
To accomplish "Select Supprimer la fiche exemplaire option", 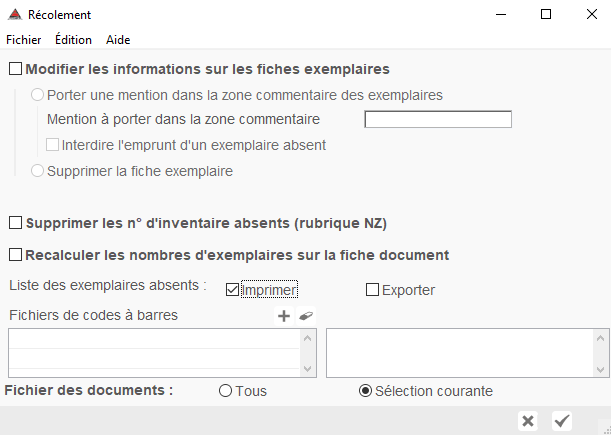I will (37, 171).
